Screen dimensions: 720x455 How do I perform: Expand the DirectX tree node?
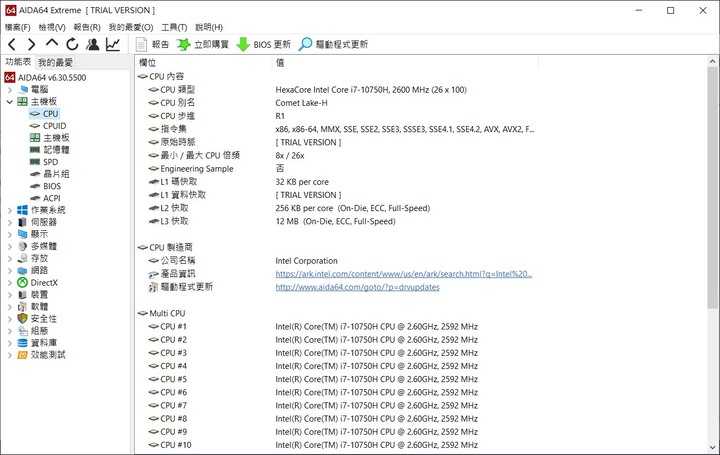point(10,283)
